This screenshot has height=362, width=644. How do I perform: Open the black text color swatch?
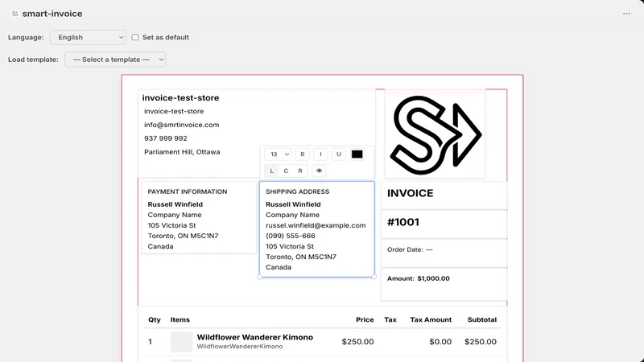coord(357,154)
